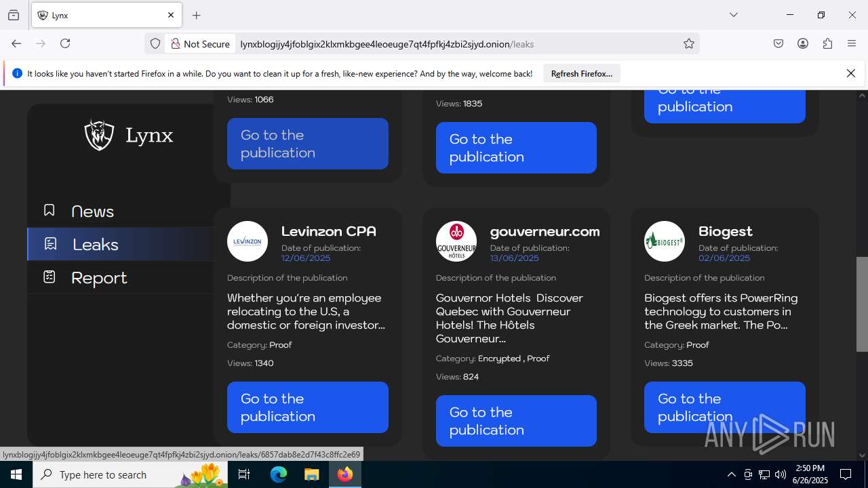Image resolution: width=868 pixels, height=488 pixels.
Task: Click the Not Secure connection indicator
Action: [200, 43]
